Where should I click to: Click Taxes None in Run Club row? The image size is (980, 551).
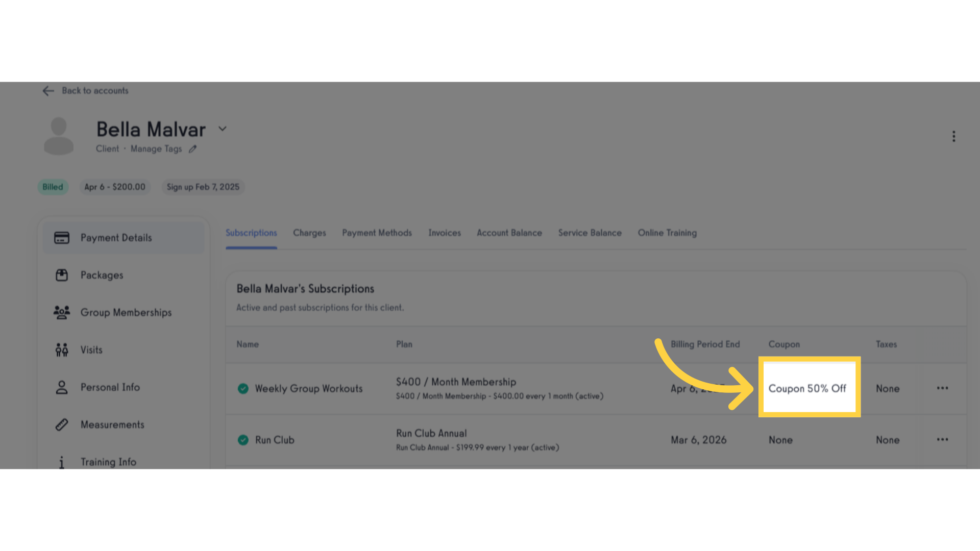pos(888,440)
